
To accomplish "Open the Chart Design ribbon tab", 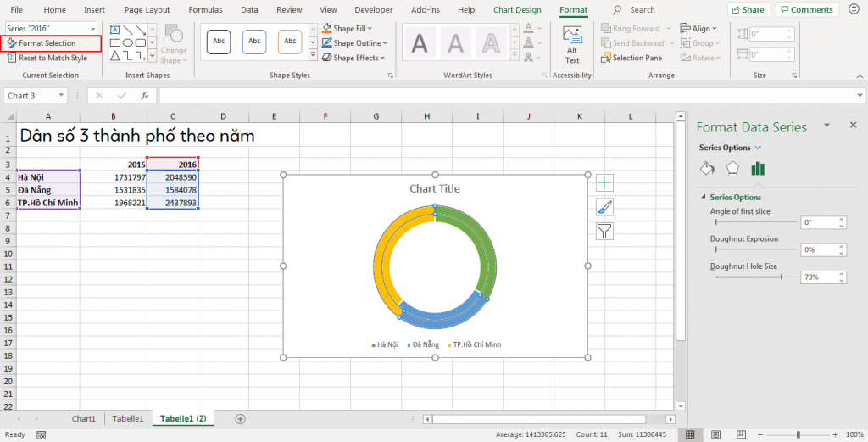I will point(516,10).
